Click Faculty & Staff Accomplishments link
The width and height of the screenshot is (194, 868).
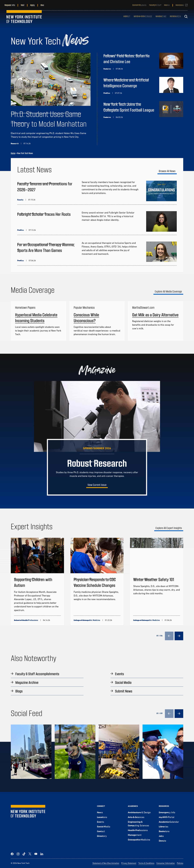coord(37,674)
